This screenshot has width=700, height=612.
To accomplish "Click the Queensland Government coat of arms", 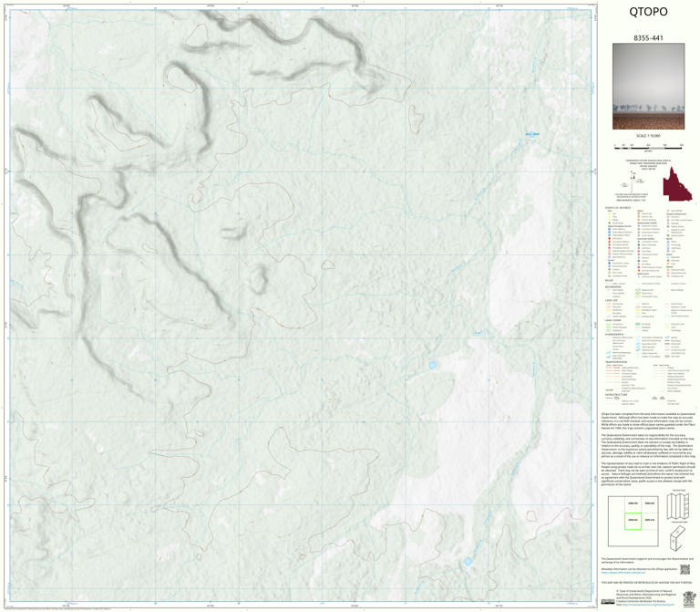I will [688, 598].
